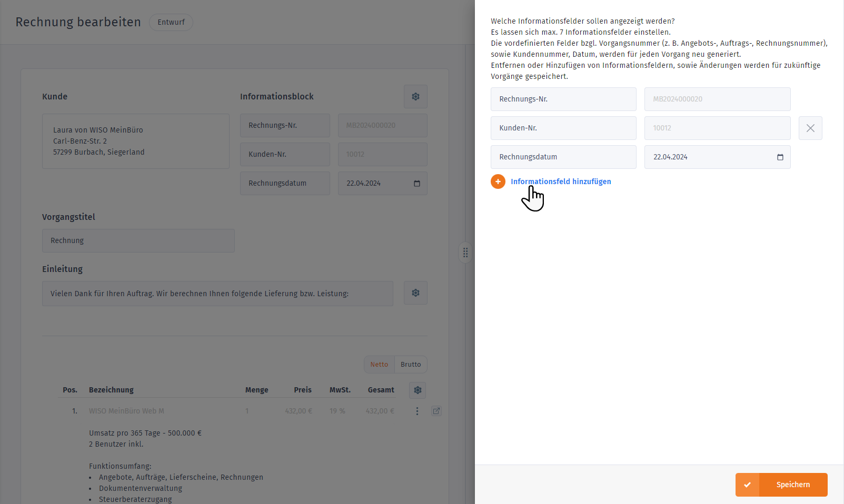Click the Menge column header
The image size is (844, 504).
(x=256, y=390)
